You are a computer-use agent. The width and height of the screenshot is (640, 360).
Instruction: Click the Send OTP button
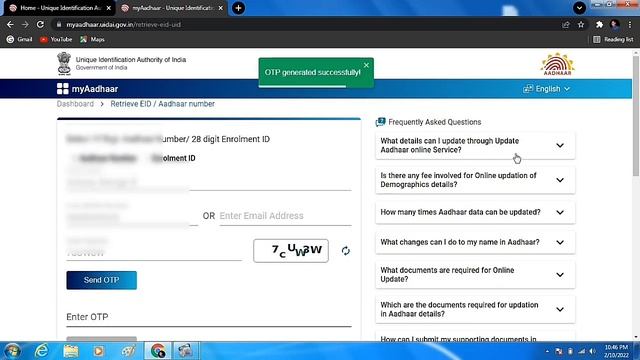(102, 280)
